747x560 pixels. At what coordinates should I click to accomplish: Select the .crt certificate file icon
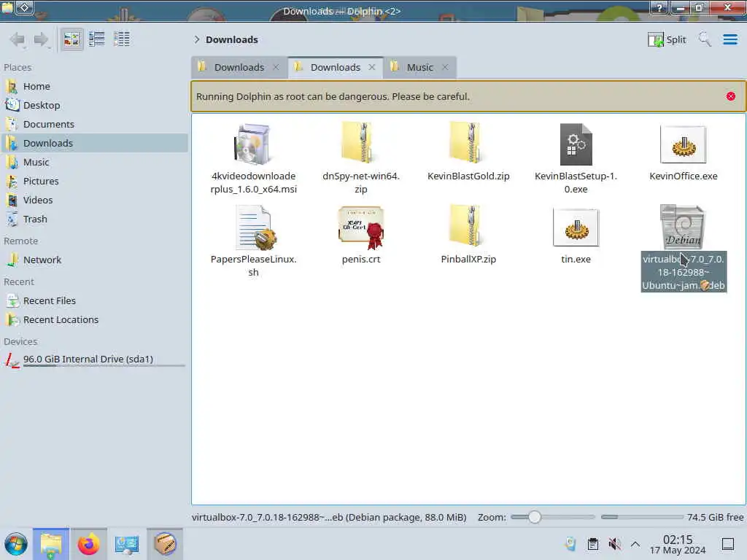tap(361, 227)
